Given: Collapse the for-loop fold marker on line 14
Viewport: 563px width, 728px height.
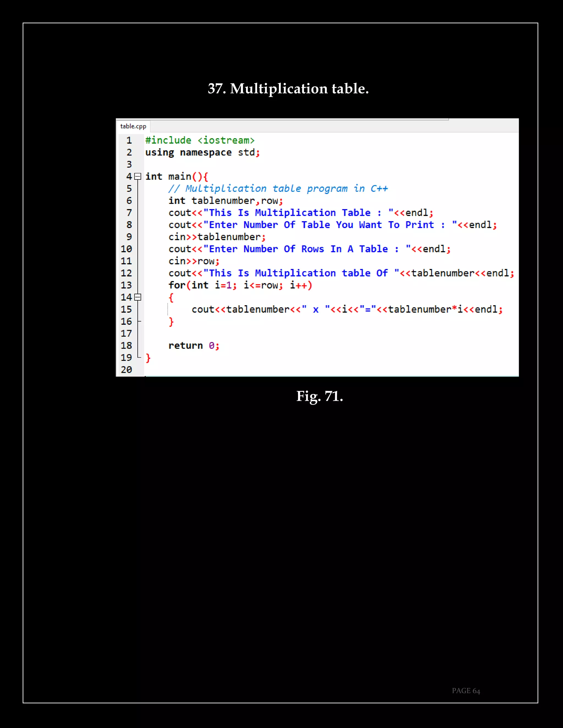Looking at the screenshot, I should (138, 297).
